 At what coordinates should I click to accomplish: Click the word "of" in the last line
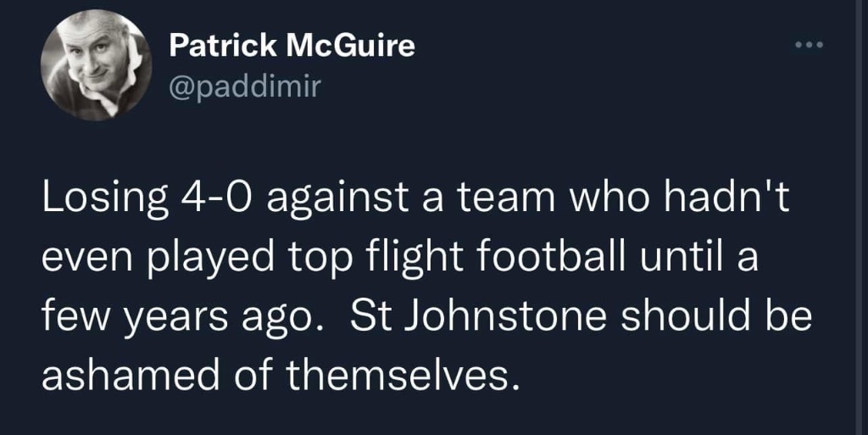pyautogui.click(x=259, y=373)
